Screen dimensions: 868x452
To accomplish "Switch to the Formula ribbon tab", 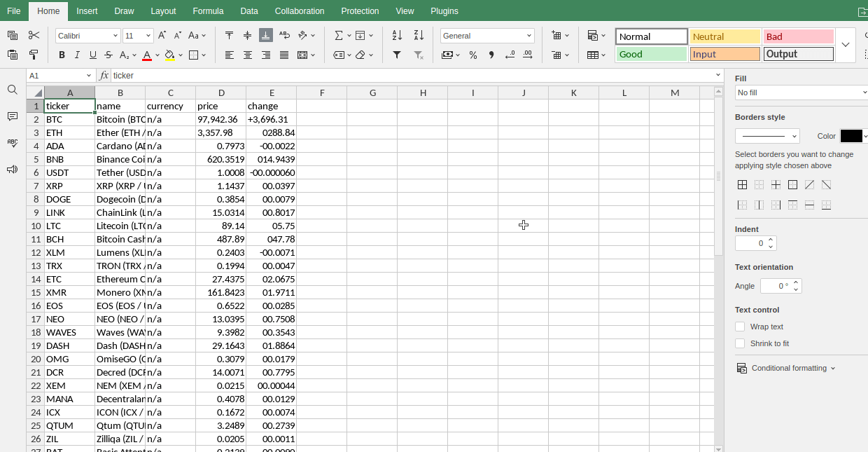I will pyautogui.click(x=208, y=11).
